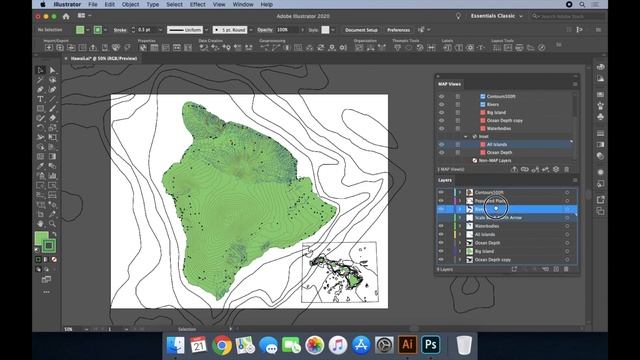Select the Magic Wand tool
This screenshot has height=360, width=640.
click(40, 80)
